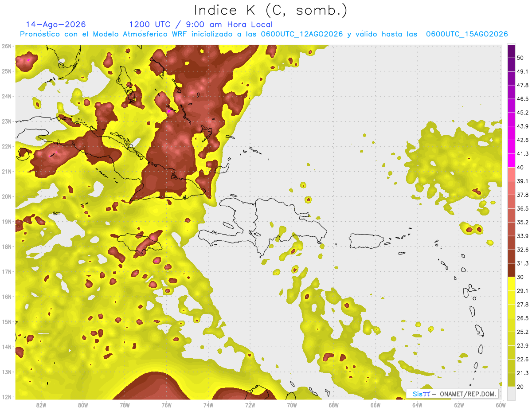
Task: Click the 'SisTT - ONAMET/REP.DOM.' credit box
Action: pyautogui.click(x=452, y=394)
